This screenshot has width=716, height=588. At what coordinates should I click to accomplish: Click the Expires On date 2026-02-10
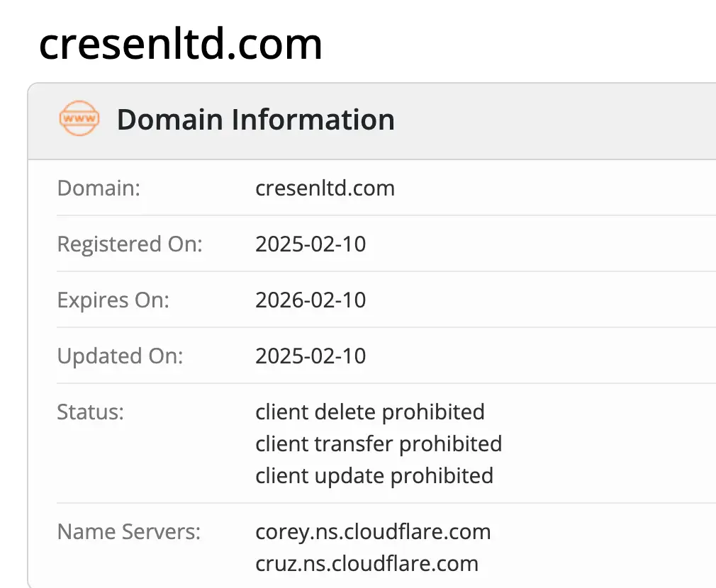pyautogui.click(x=311, y=300)
